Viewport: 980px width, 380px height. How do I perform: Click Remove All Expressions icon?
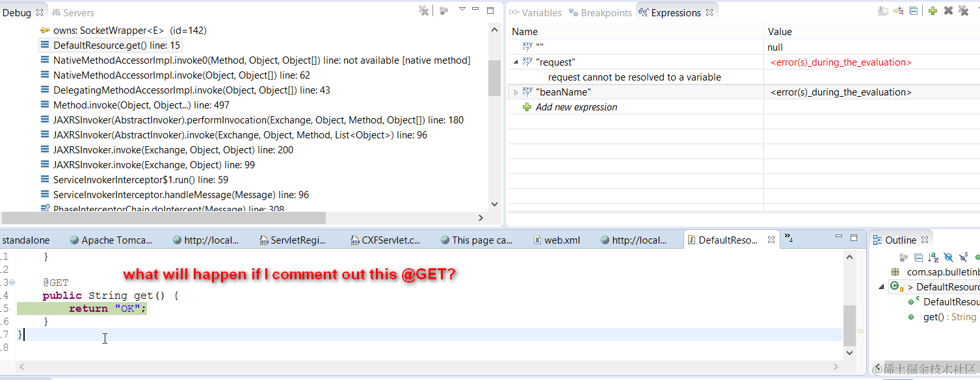[963, 10]
